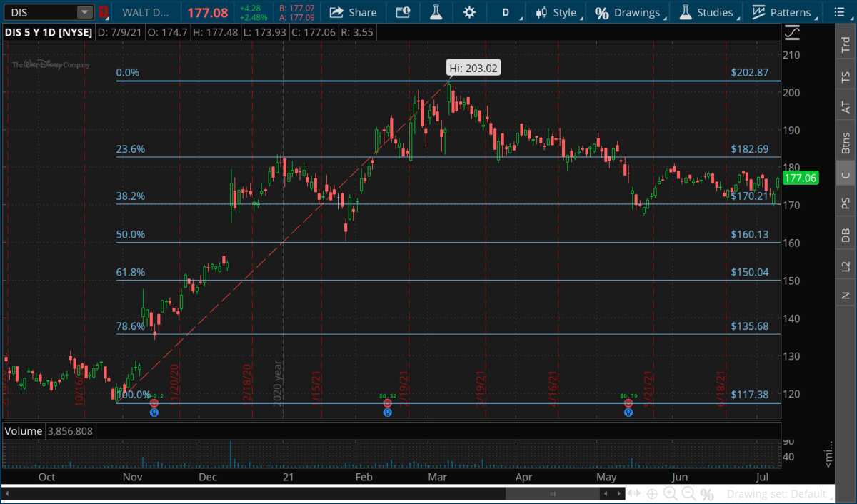This screenshot has width=857, height=504.
Task: Open the Studies menu
Action: point(708,12)
